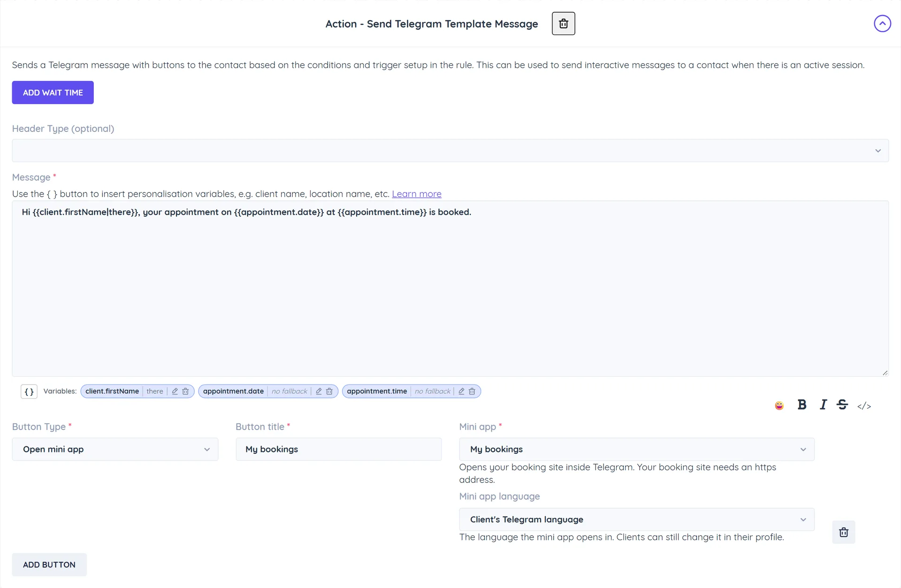Click the appointment.time variable chip label
The width and height of the screenshot is (901, 588).
(x=377, y=391)
